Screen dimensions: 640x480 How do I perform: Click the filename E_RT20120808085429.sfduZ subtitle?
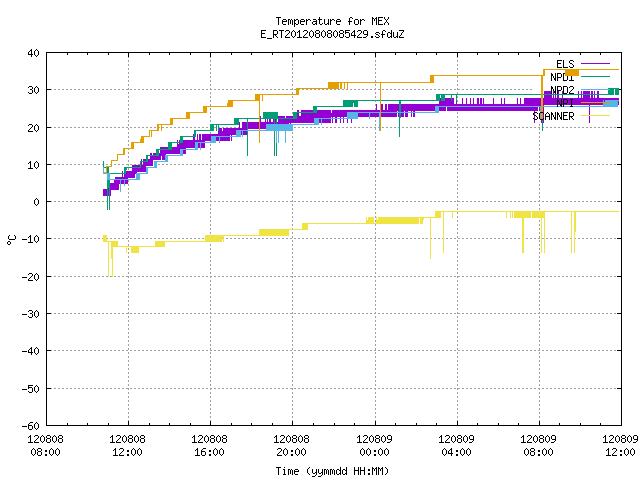(332, 34)
